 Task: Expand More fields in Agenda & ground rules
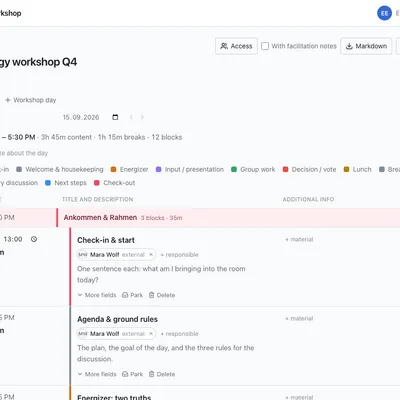point(97,374)
